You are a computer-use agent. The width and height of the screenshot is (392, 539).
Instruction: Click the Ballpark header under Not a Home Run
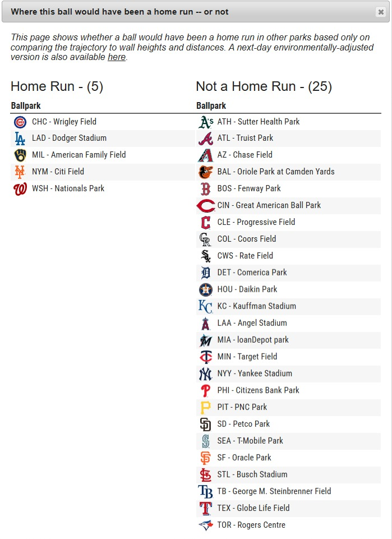(211, 106)
